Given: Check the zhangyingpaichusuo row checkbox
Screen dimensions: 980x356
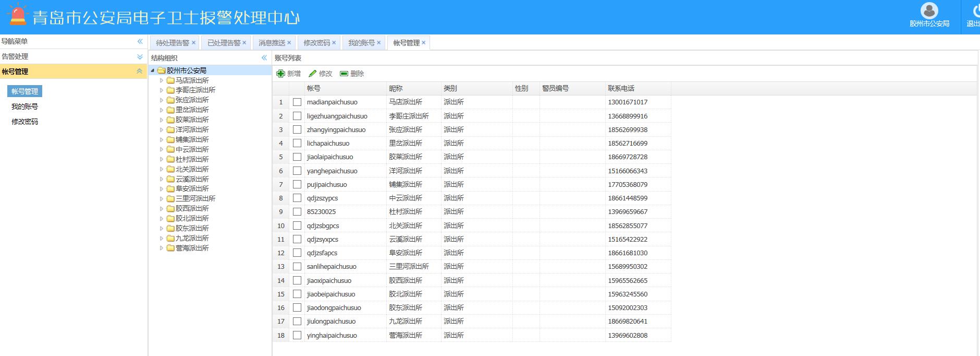Looking at the screenshot, I should pos(297,129).
